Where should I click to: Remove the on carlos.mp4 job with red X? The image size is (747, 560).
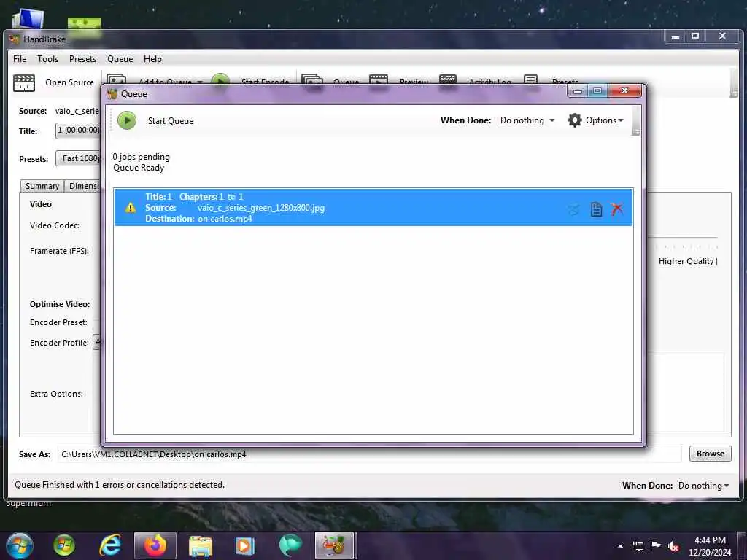pyautogui.click(x=617, y=209)
